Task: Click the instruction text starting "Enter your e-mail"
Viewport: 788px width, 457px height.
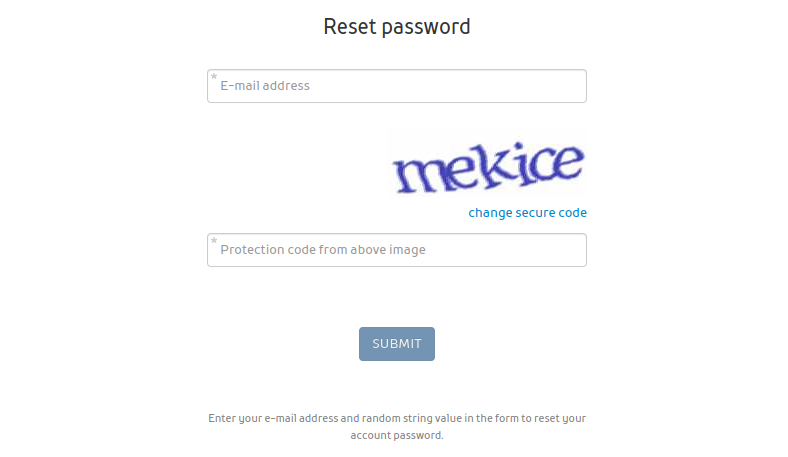Action: pos(396,418)
